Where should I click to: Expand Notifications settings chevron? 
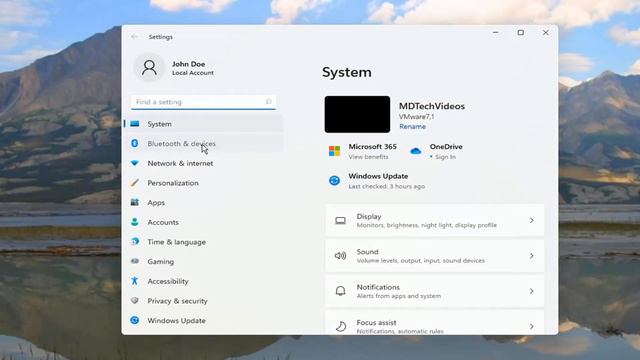point(531,291)
